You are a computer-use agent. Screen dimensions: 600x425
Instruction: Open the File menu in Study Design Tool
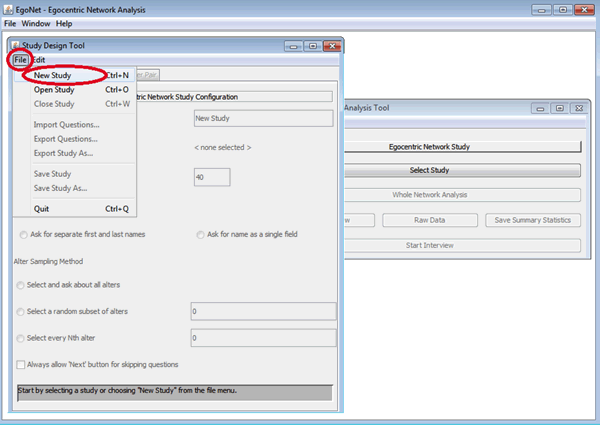pos(20,60)
